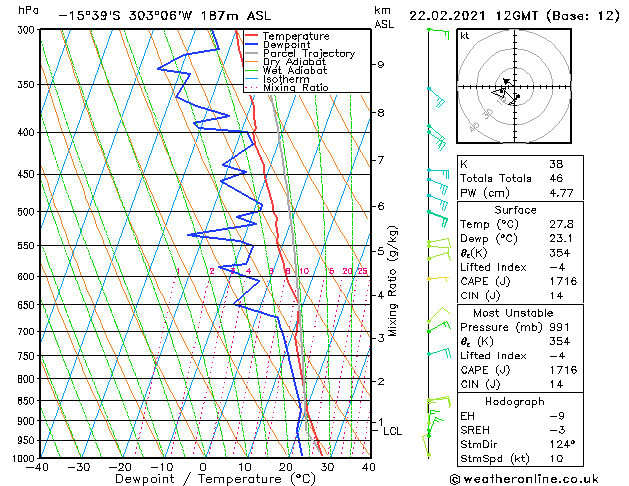The image size is (629, 486).
Task: Click the blue Dewpoint legend line
Action: point(252,44)
